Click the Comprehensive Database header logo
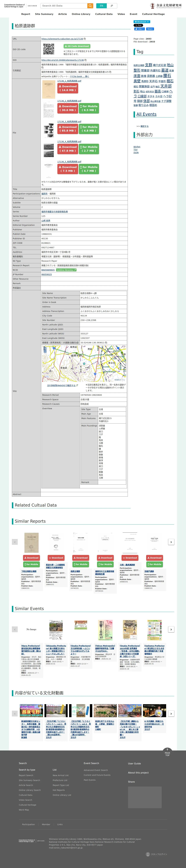186x868 pixels. coord(20,6)
